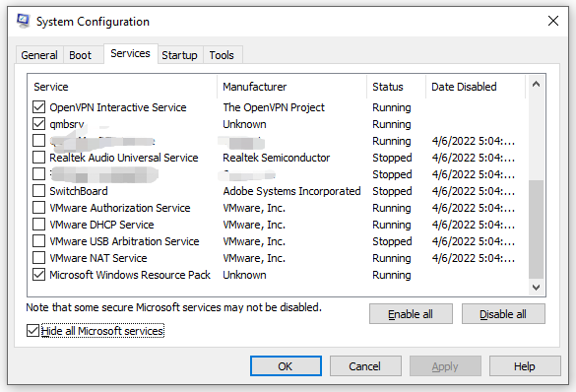Uncheck OpenVPN Interactive Service checkbox

38,107
